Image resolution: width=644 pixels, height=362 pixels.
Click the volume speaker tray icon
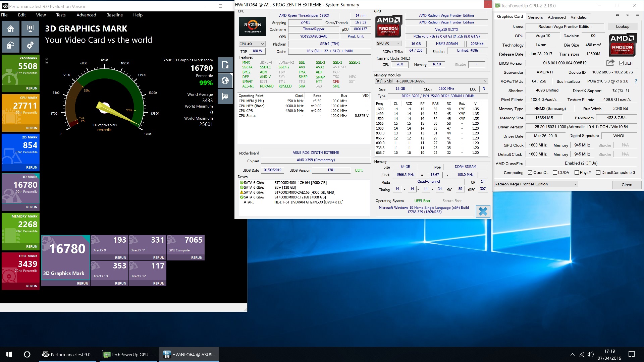pyautogui.click(x=591, y=354)
